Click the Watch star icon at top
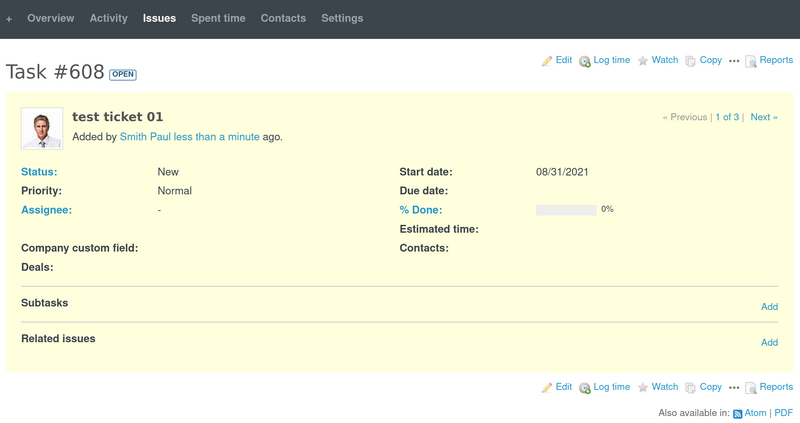This screenshot has height=423, width=800. tap(643, 61)
